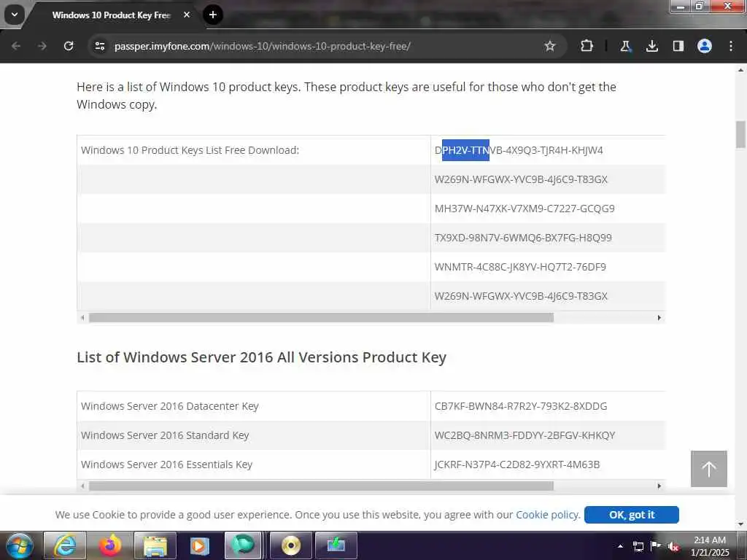Screen dimensions: 747x560
Task: Click key JCKRF-N37P4-C2D82-9YXRT-4M63B
Action: [x=517, y=464]
